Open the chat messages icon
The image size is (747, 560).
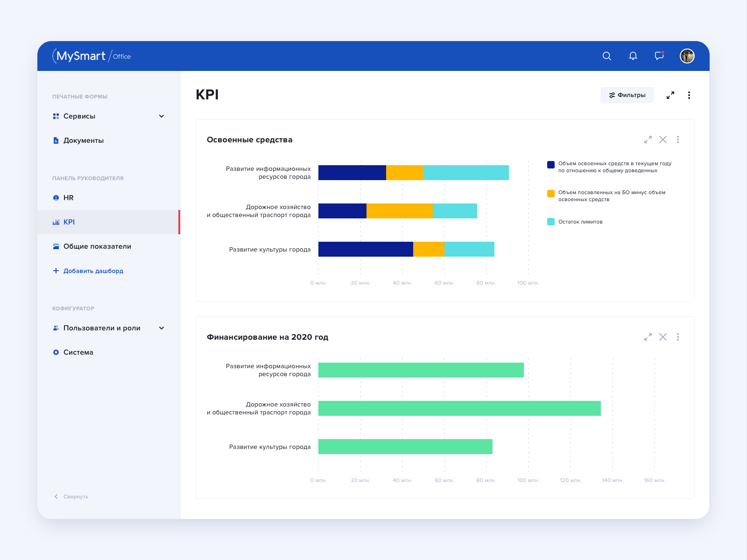coord(659,56)
